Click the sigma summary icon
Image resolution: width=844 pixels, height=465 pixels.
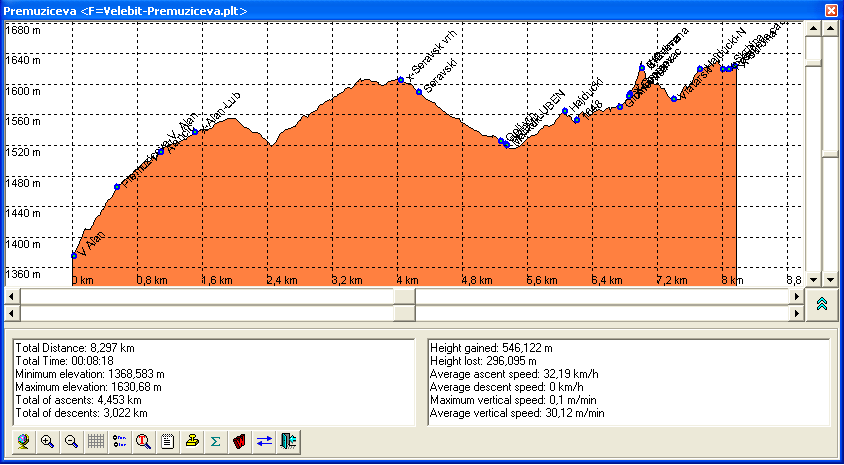coord(216,441)
